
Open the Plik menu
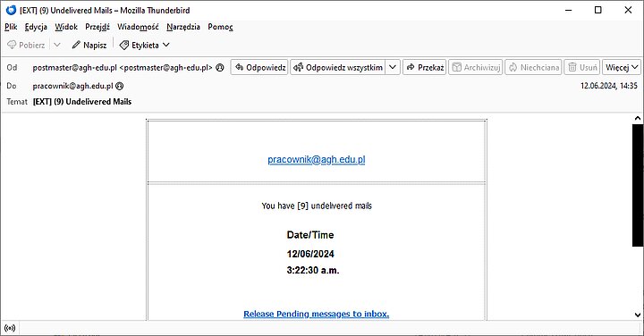click(11, 27)
